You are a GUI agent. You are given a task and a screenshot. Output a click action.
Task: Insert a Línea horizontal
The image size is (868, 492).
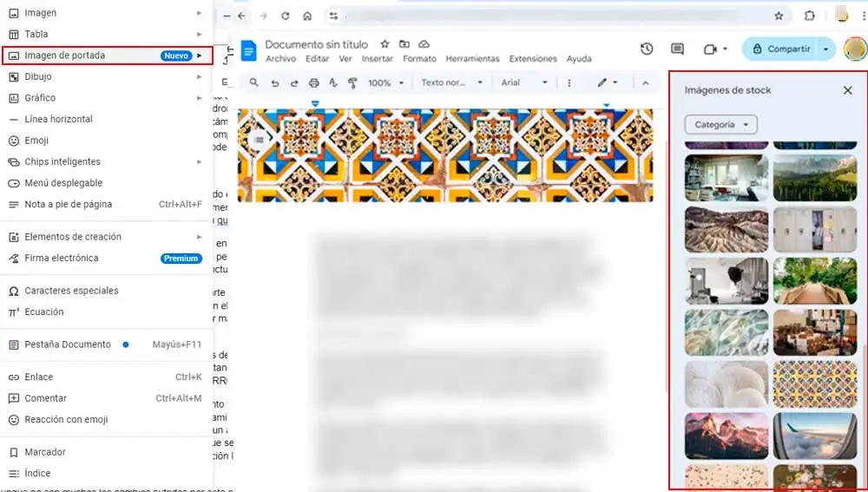click(x=106, y=119)
